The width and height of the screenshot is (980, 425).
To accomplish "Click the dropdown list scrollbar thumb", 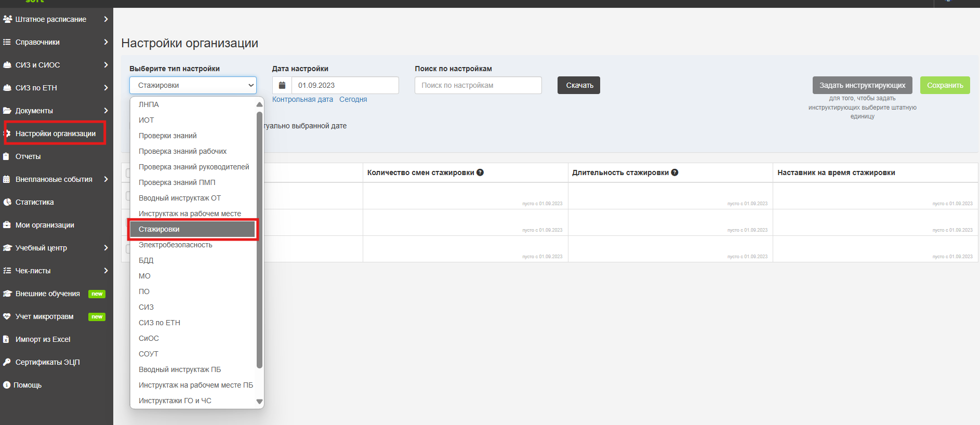I will 259,240.
